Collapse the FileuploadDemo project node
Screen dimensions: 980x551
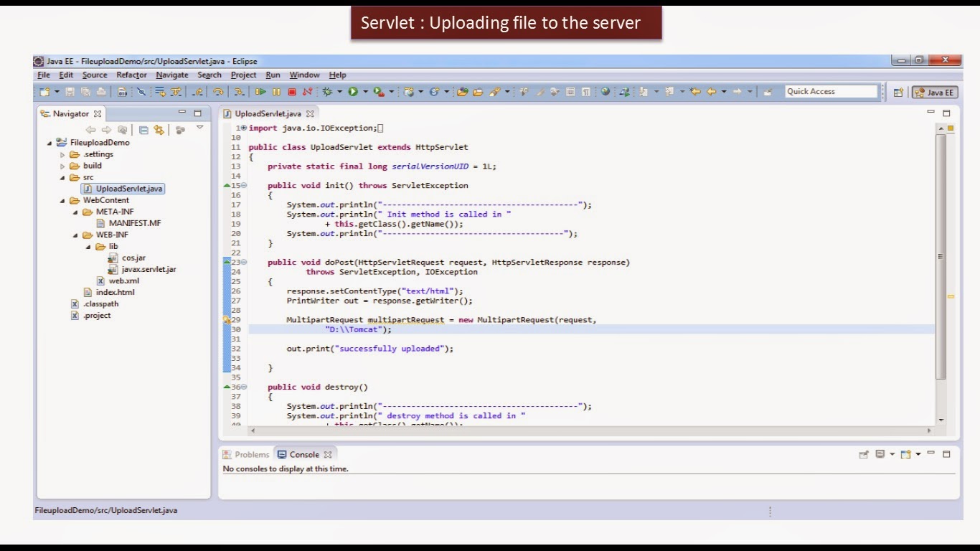pos(50,143)
